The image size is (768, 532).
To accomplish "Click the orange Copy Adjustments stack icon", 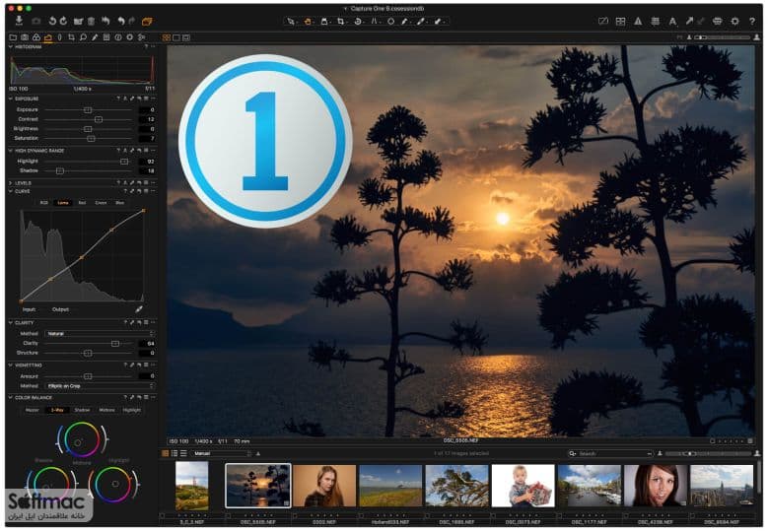I will [x=147, y=21].
